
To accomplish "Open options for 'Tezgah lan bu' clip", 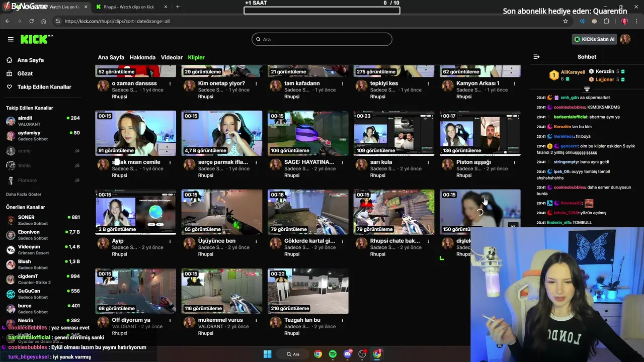I will (342, 320).
